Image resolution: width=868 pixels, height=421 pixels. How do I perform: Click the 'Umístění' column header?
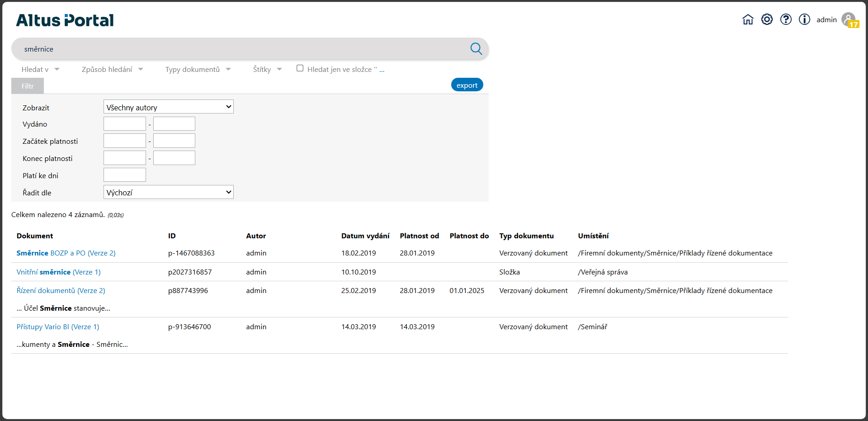pyautogui.click(x=593, y=236)
